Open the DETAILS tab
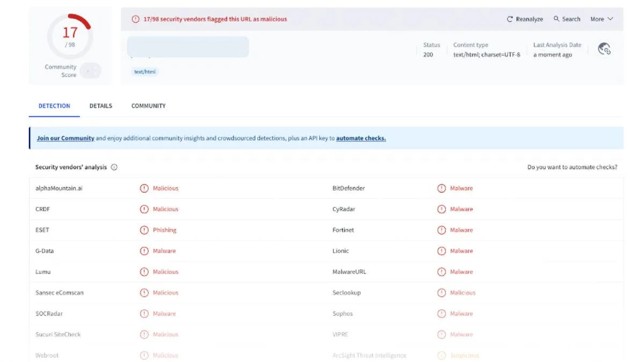 coord(101,106)
